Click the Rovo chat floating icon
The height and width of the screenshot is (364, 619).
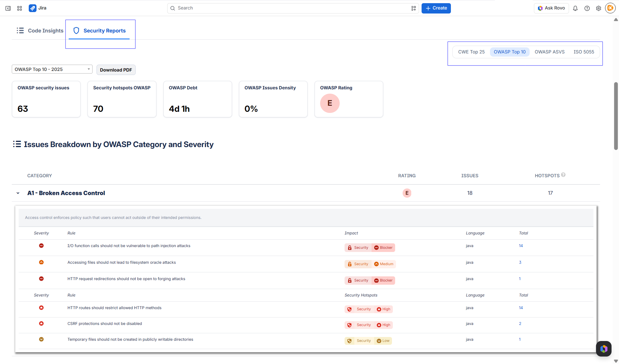pyautogui.click(x=604, y=349)
